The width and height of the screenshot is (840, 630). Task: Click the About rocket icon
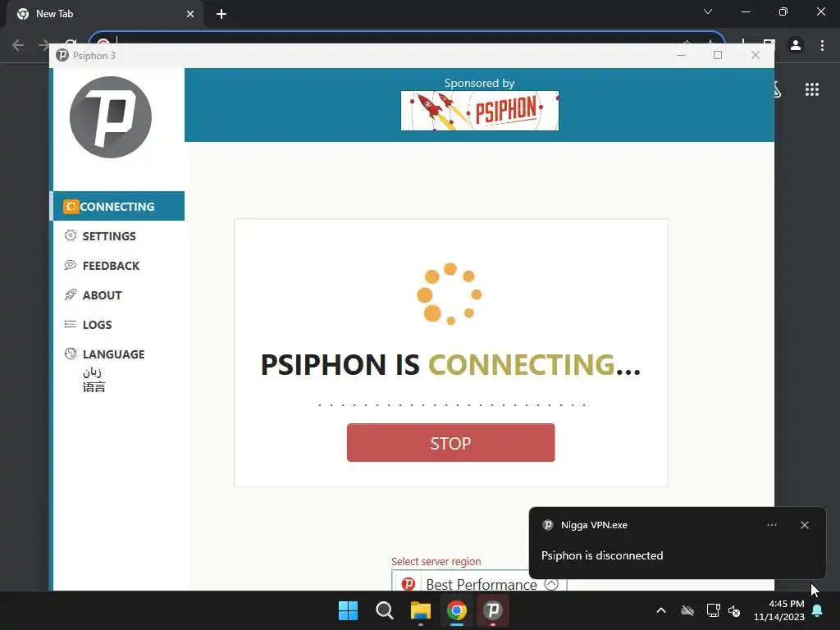click(x=71, y=294)
